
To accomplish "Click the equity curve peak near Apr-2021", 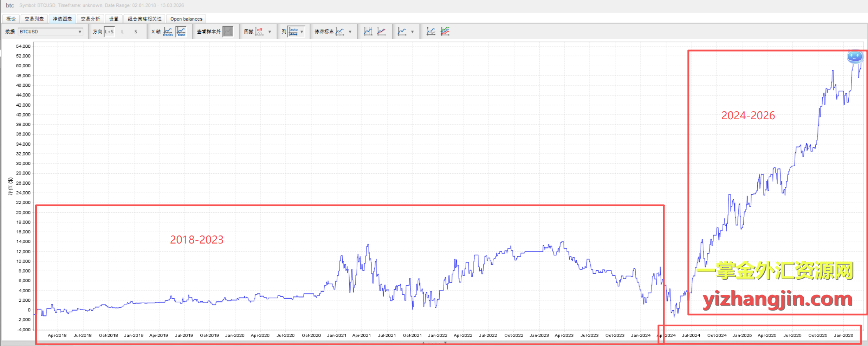I will click(368, 245).
